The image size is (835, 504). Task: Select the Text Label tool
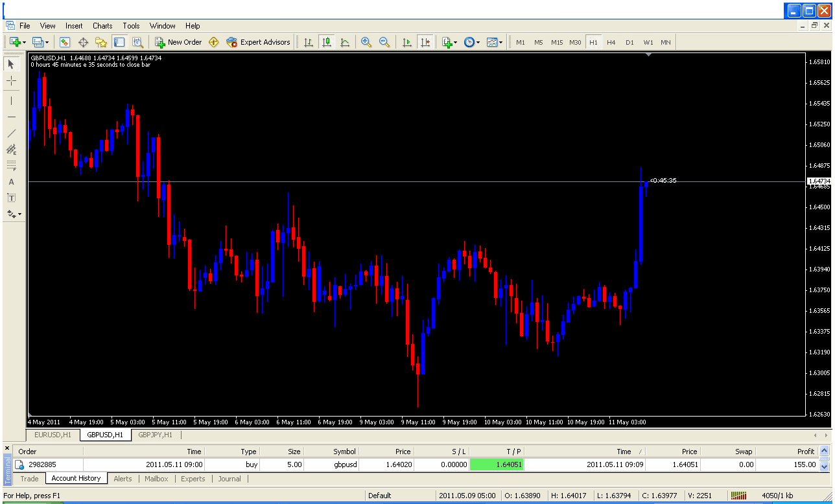(x=11, y=198)
